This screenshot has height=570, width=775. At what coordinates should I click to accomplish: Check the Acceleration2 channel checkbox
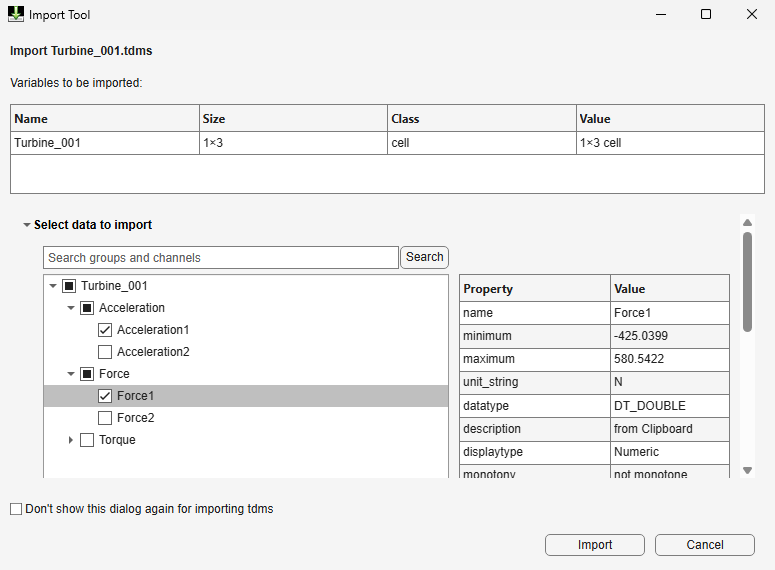tap(105, 352)
